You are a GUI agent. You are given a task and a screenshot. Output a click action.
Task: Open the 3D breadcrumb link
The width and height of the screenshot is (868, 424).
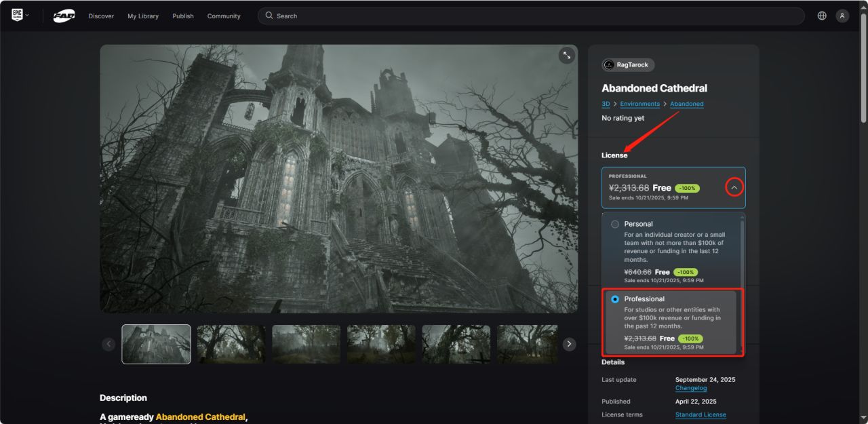[606, 104]
